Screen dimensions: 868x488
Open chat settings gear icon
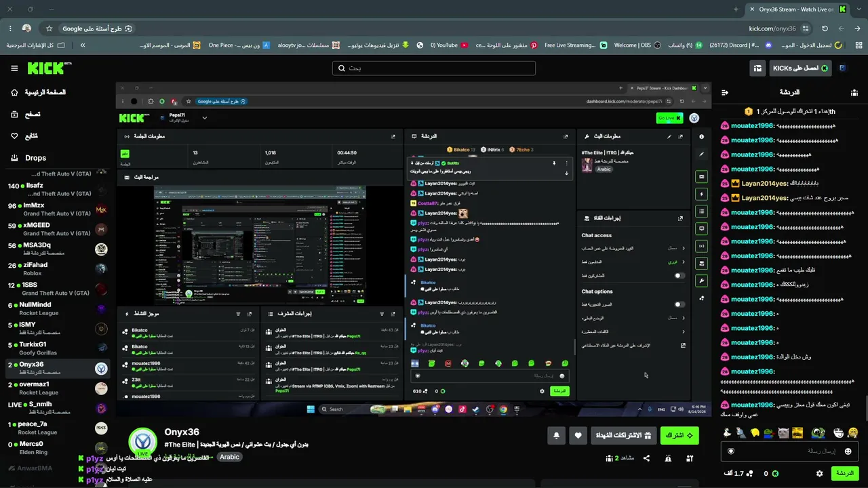[819, 473]
